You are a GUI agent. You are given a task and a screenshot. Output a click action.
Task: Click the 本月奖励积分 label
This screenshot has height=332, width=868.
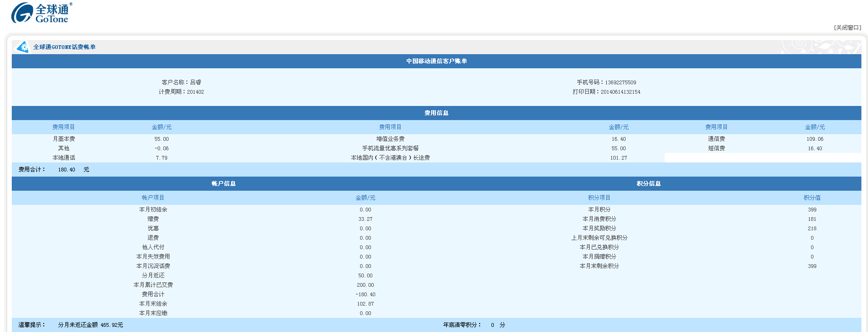pyautogui.click(x=599, y=228)
